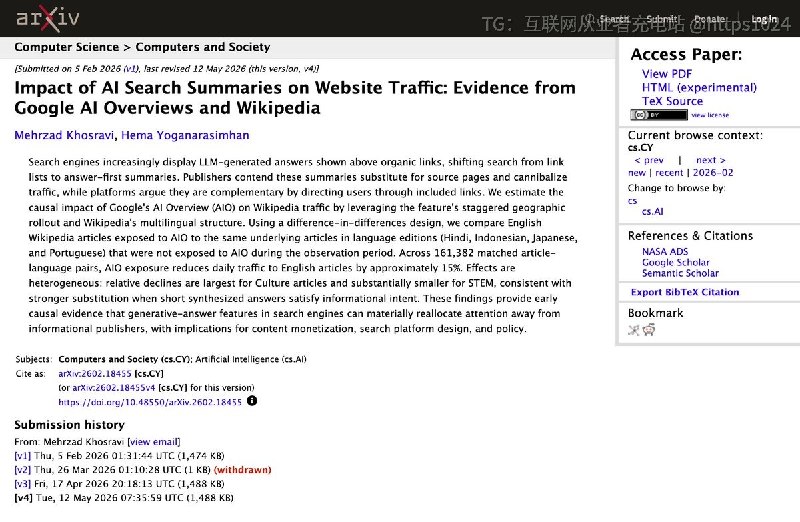
Task: Click the 'References & Citations' heading
Action: 690,236
